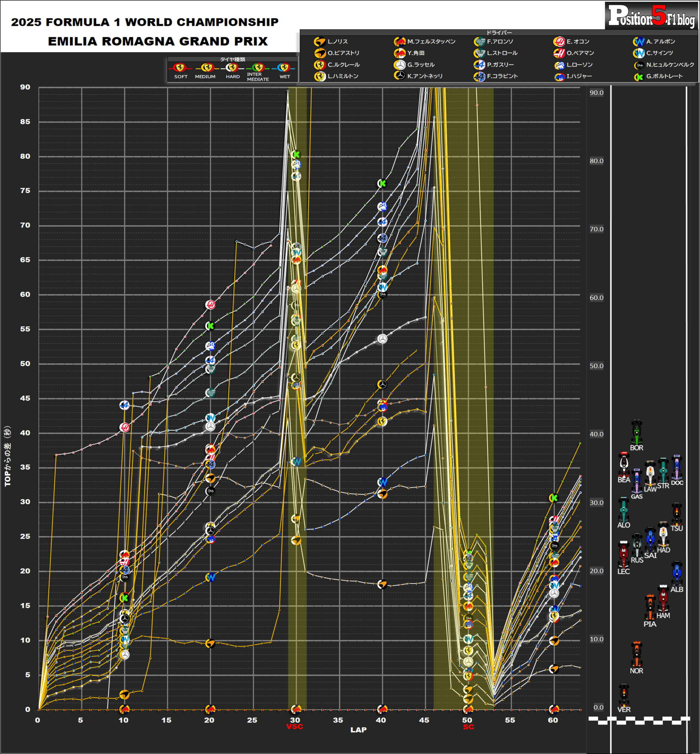The image size is (700, 754).
Task: Click the Aston Martin icon beside L.ストロール
Action: coord(480,53)
